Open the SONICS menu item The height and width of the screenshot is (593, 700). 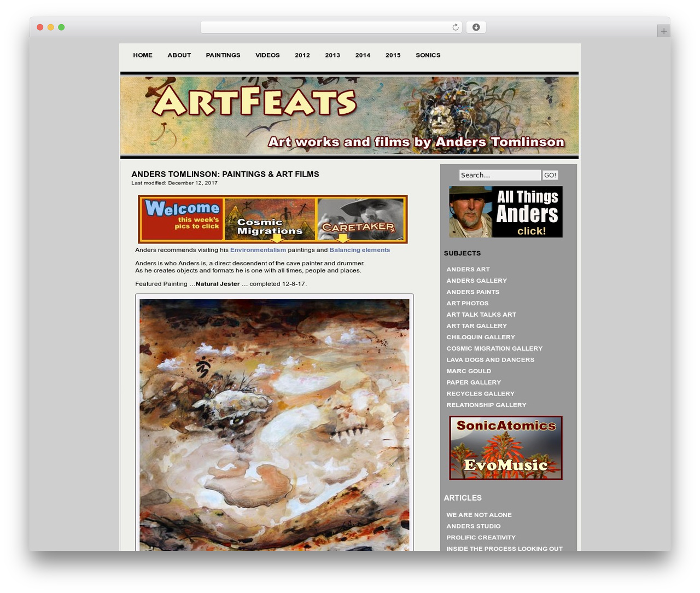[x=428, y=55]
